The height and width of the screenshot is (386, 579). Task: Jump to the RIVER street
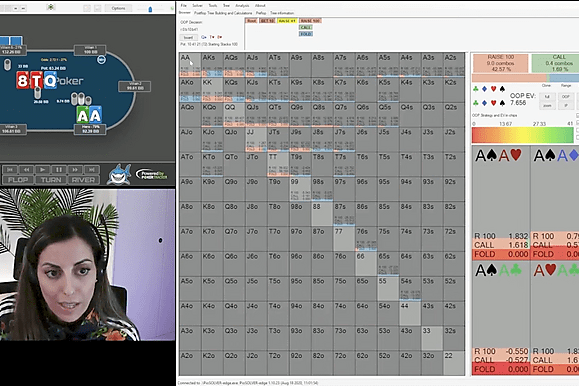[x=83, y=180]
